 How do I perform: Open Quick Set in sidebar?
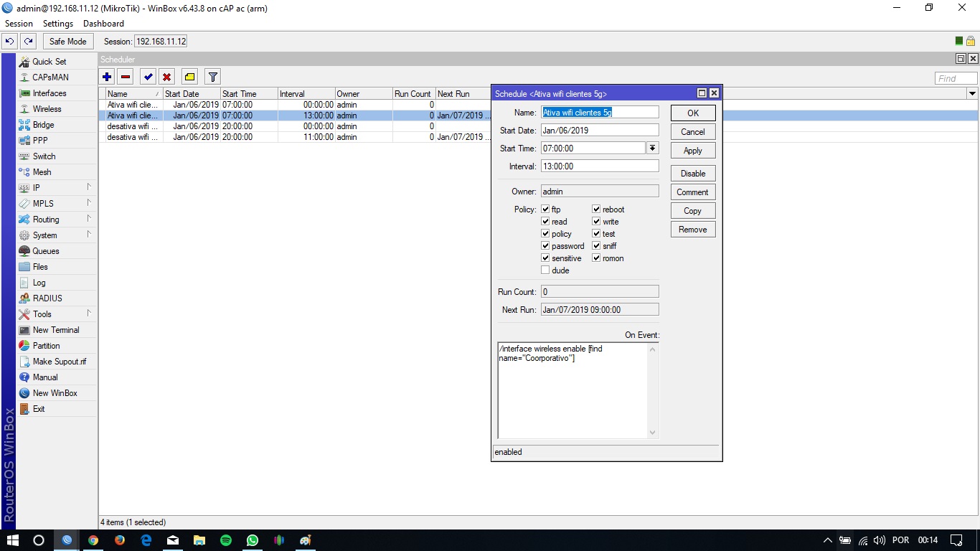tap(57, 62)
